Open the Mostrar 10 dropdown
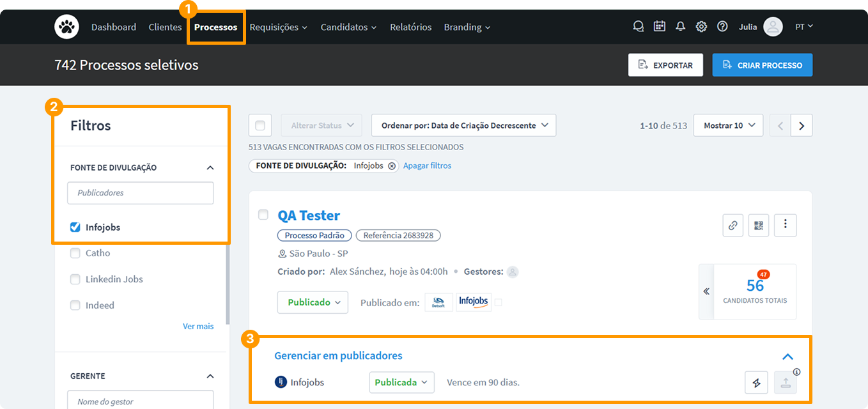This screenshot has height=409, width=868. tap(729, 126)
